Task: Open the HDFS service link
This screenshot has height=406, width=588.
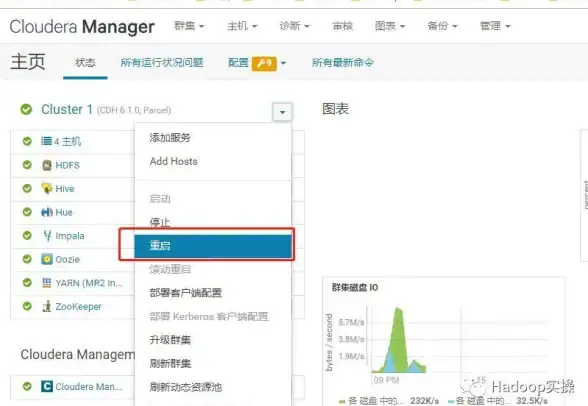Action: pos(68,165)
